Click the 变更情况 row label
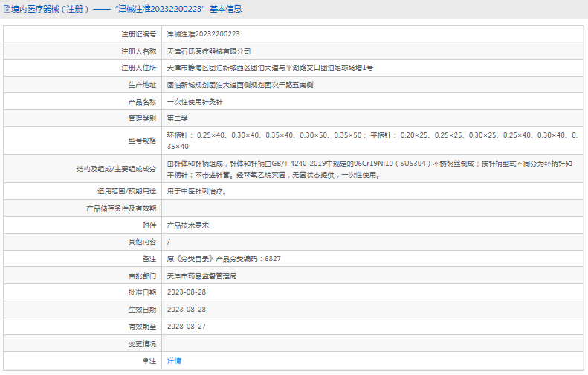 tap(142, 344)
